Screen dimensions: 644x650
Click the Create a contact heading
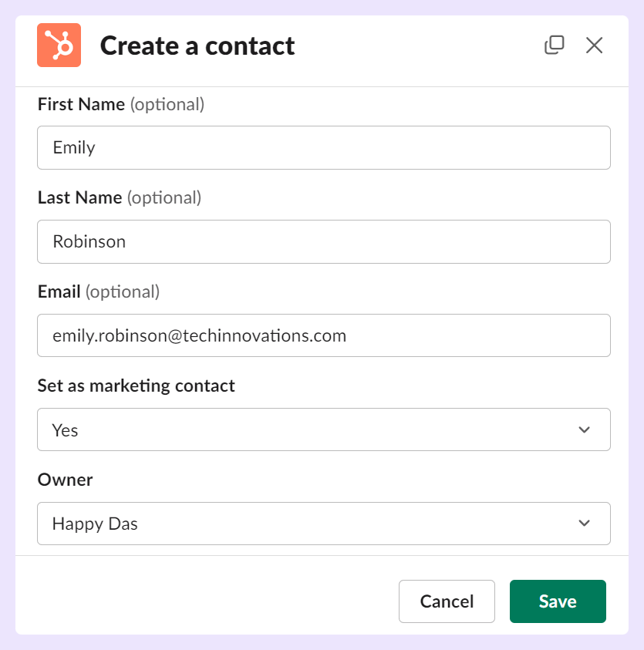(x=197, y=45)
